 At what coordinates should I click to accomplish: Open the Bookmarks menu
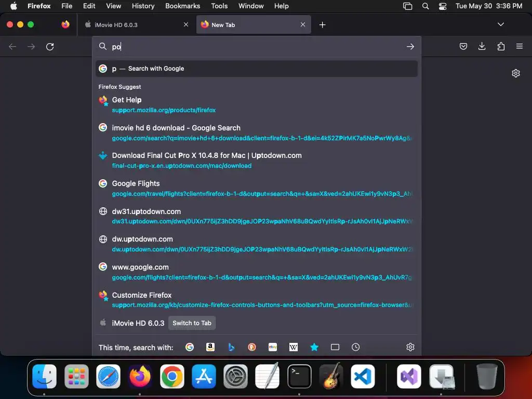click(182, 6)
